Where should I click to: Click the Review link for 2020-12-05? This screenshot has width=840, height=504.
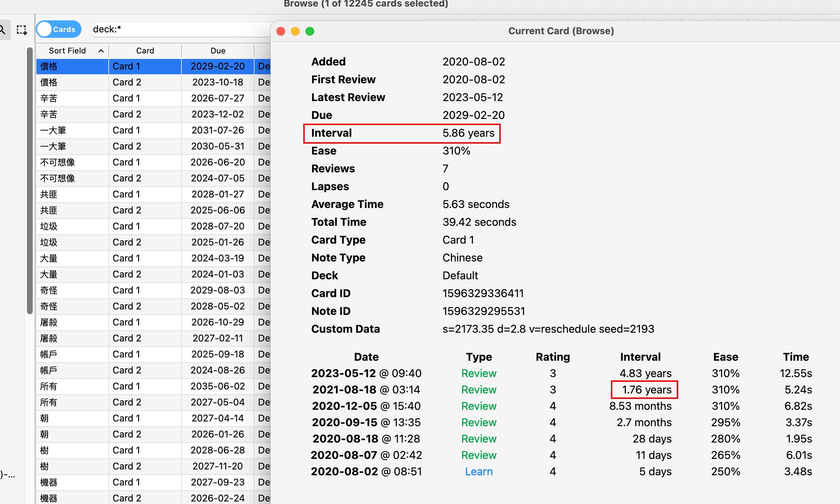pos(479,406)
